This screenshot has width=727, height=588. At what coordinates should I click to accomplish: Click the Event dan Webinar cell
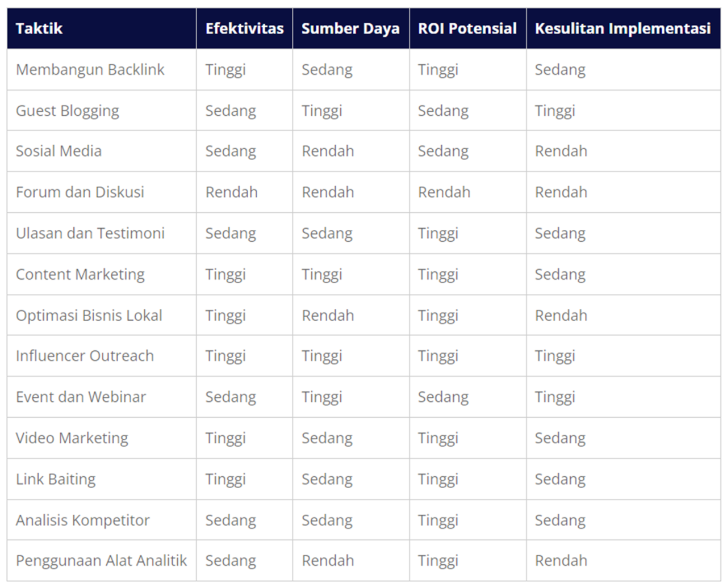click(81, 397)
